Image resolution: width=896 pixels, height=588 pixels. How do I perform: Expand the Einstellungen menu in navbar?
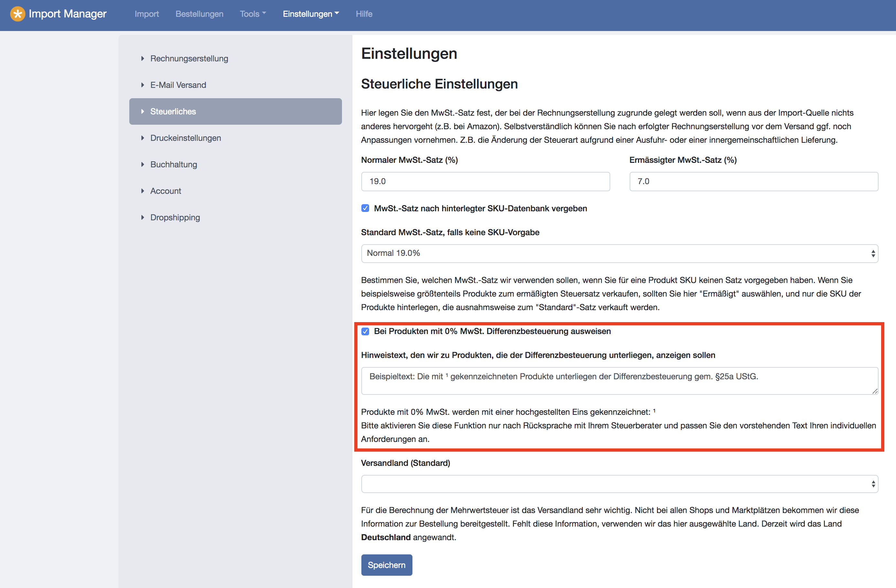pos(311,14)
